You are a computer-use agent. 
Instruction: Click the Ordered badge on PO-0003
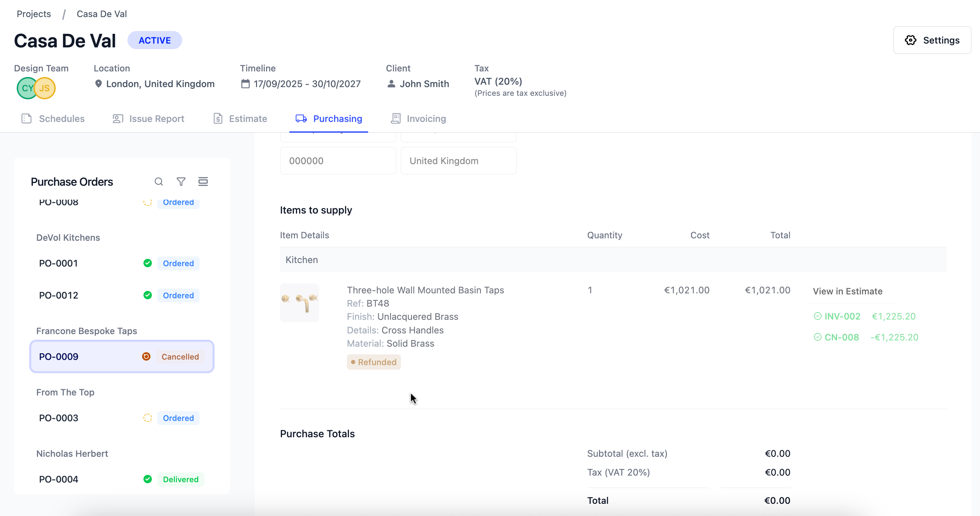tap(178, 418)
